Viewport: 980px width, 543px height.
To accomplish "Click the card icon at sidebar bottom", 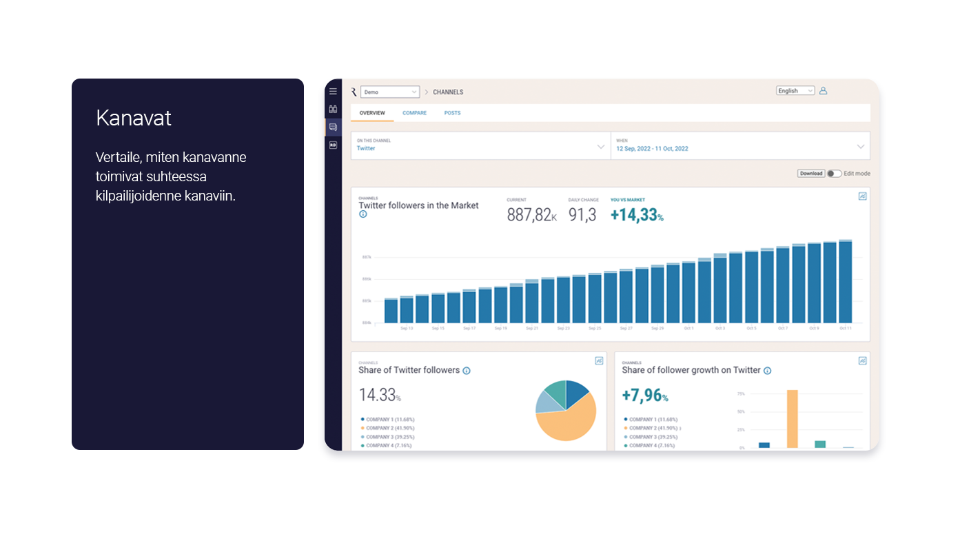I will [x=333, y=145].
